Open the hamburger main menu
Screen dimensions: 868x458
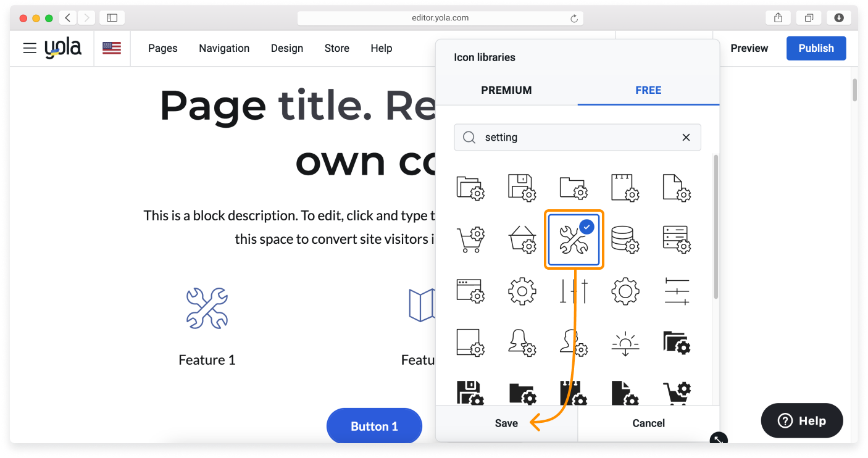click(x=30, y=48)
